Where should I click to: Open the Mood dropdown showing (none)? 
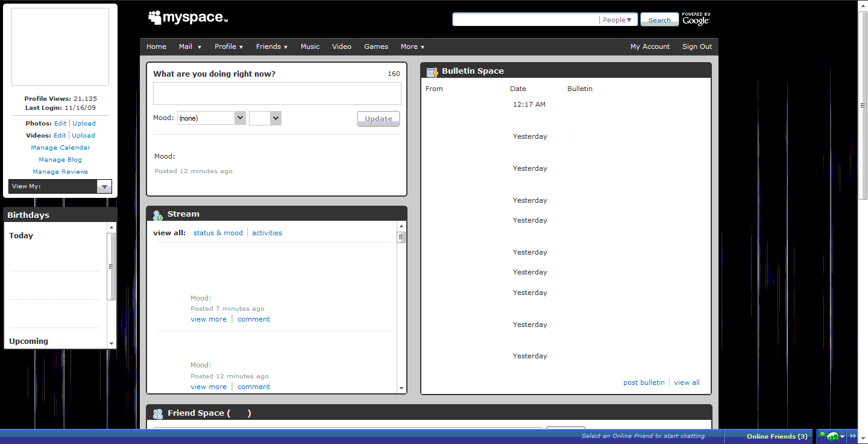[212, 118]
